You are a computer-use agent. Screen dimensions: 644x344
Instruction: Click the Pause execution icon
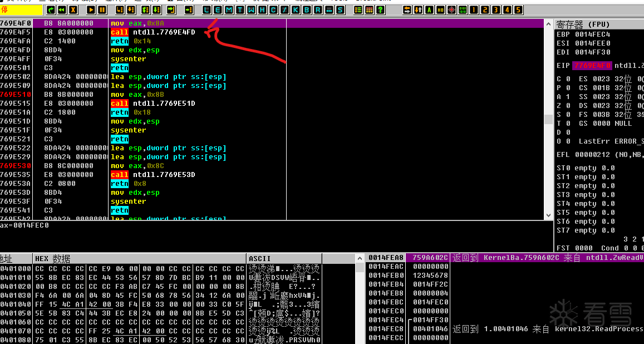pos(102,9)
